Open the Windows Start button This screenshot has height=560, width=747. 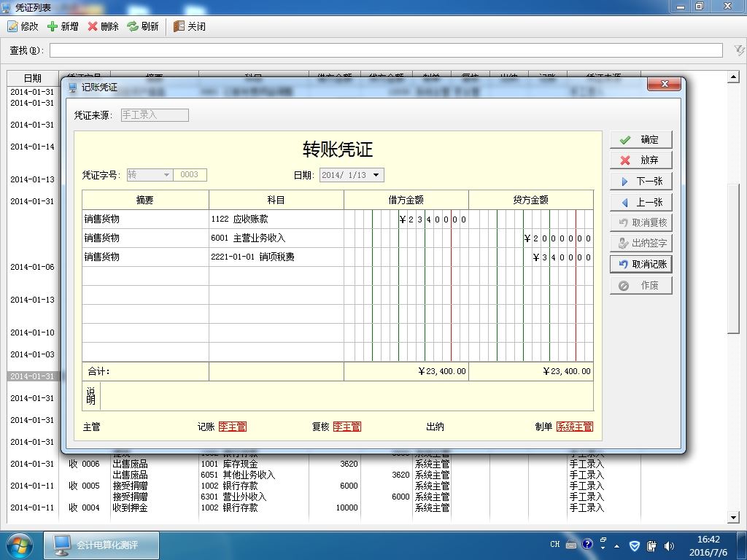(x=19, y=545)
